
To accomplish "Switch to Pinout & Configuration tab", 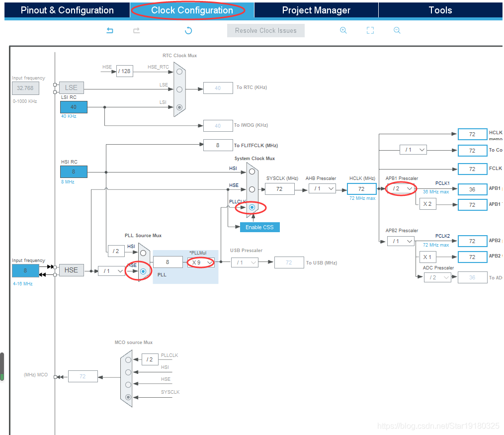I will 67,10.
